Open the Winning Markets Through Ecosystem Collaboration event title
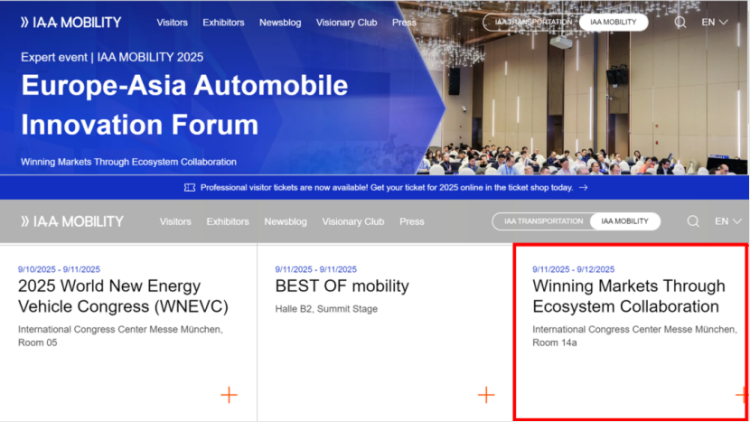Screen dimensions: 750x422 [x=625, y=297]
